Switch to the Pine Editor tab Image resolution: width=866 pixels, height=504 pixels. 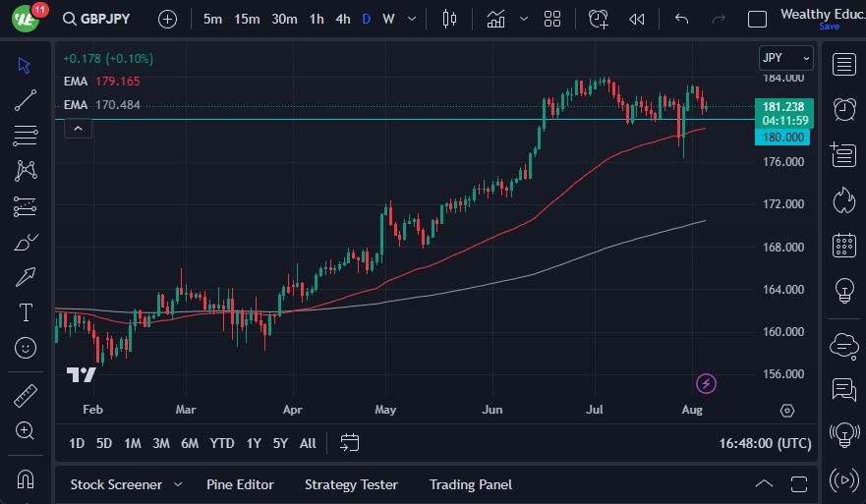point(240,484)
